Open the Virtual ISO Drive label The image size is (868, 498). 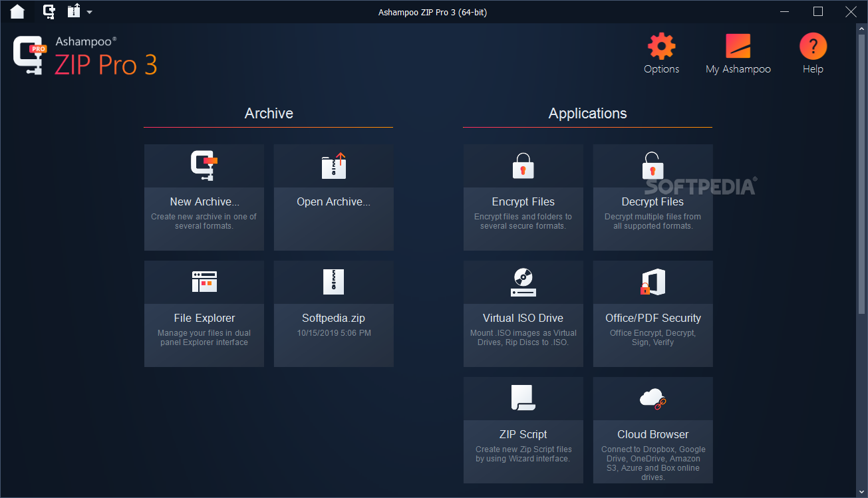click(523, 318)
